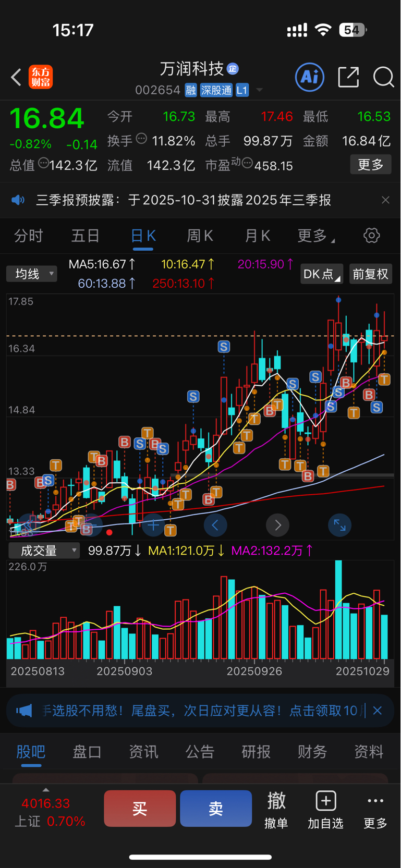Tap the T marker on the latest candle

pos(384,379)
